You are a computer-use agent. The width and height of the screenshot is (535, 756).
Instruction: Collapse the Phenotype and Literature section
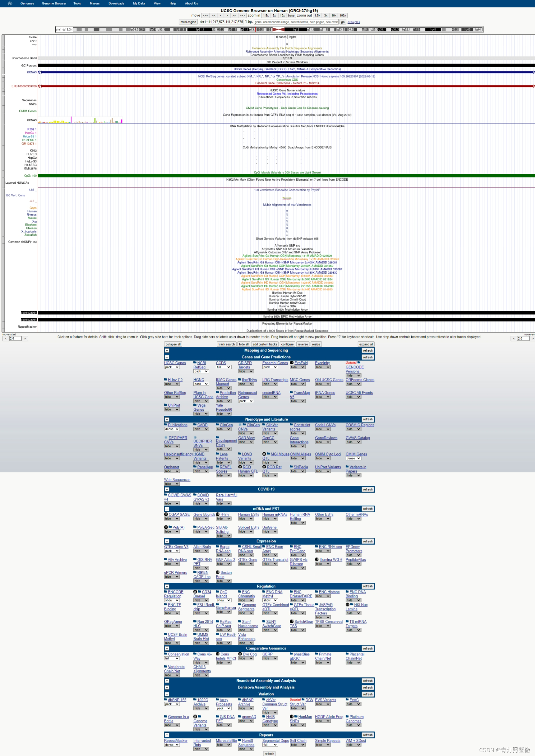click(x=167, y=419)
